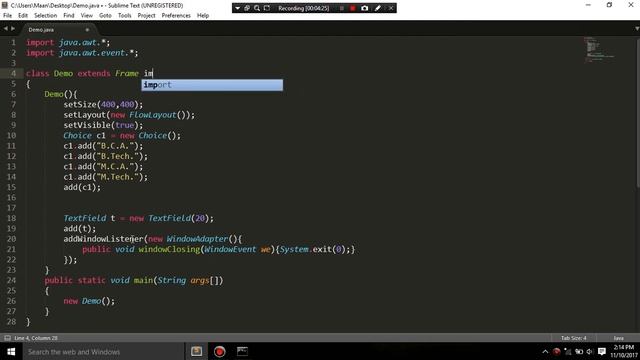The width and height of the screenshot is (640, 360).
Task: Open the Project menu
Action: (146, 16)
